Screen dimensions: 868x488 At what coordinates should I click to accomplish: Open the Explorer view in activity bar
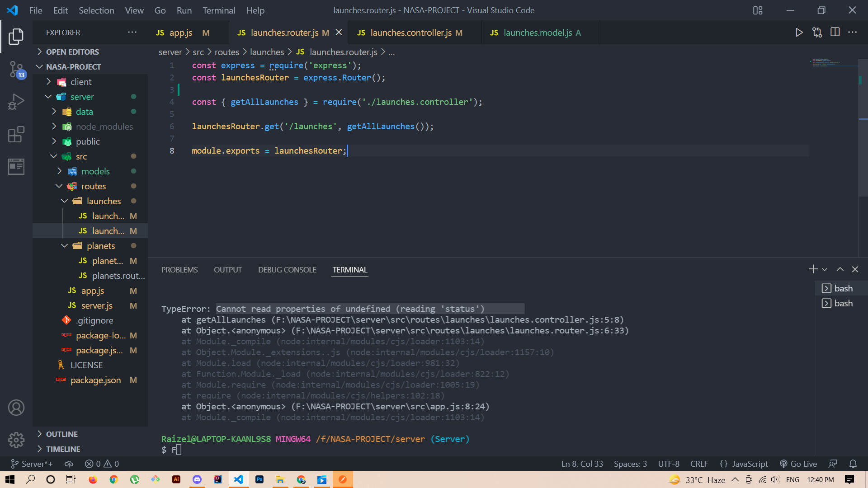tap(16, 36)
